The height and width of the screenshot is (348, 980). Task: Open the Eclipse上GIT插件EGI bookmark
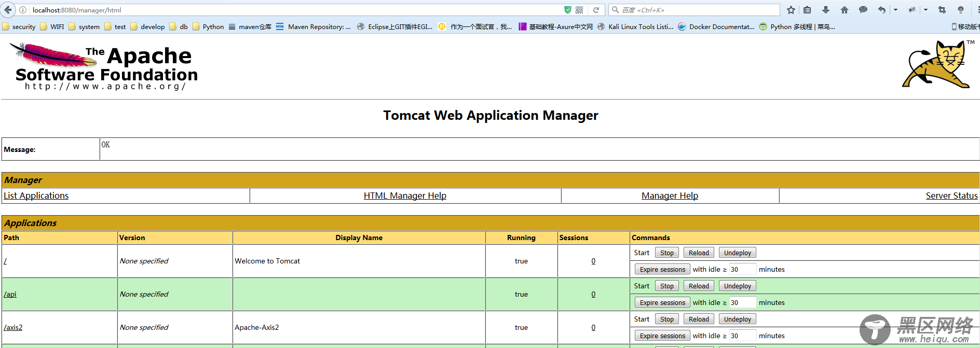tap(395, 26)
